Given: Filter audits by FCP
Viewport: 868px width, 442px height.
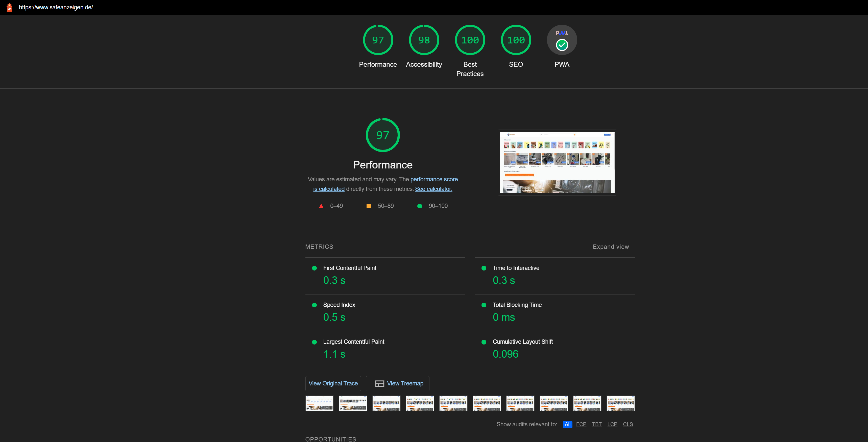Looking at the screenshot, I should (x=581, y=425).
